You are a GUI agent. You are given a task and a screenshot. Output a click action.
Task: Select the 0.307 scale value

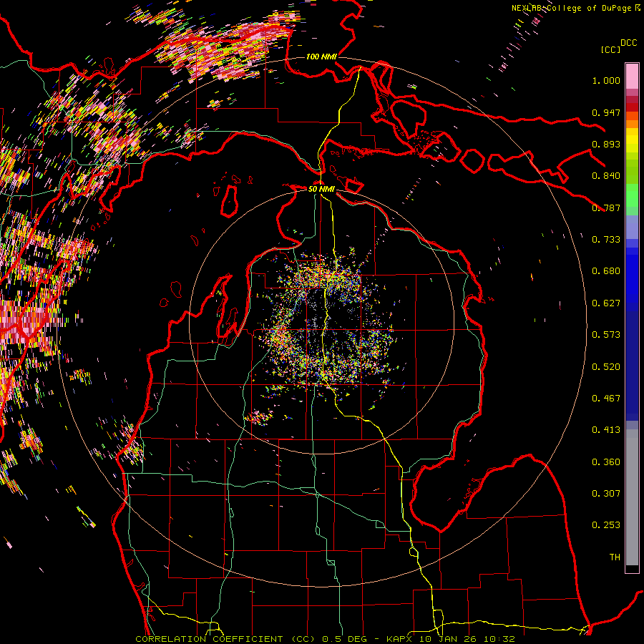tap(606, 494)
